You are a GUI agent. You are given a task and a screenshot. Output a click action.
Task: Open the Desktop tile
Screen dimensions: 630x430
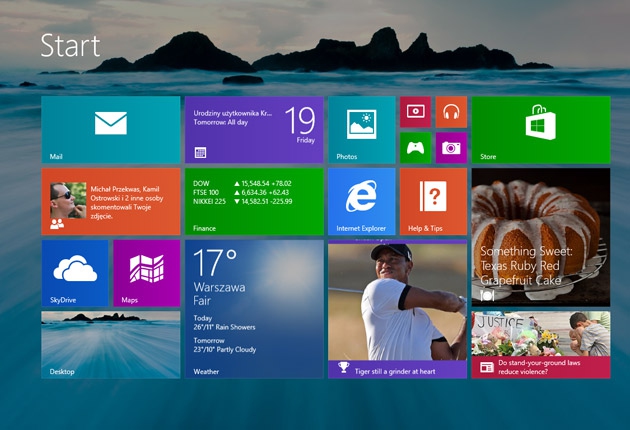tap(111, 345)
